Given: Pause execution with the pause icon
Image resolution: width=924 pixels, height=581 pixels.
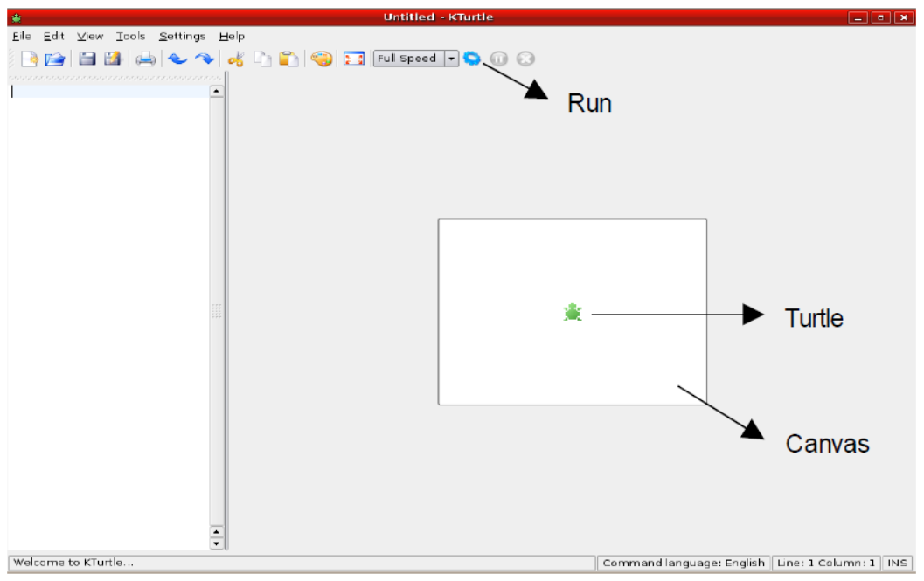Looking at the screenshot, I should tap(498, 59).
